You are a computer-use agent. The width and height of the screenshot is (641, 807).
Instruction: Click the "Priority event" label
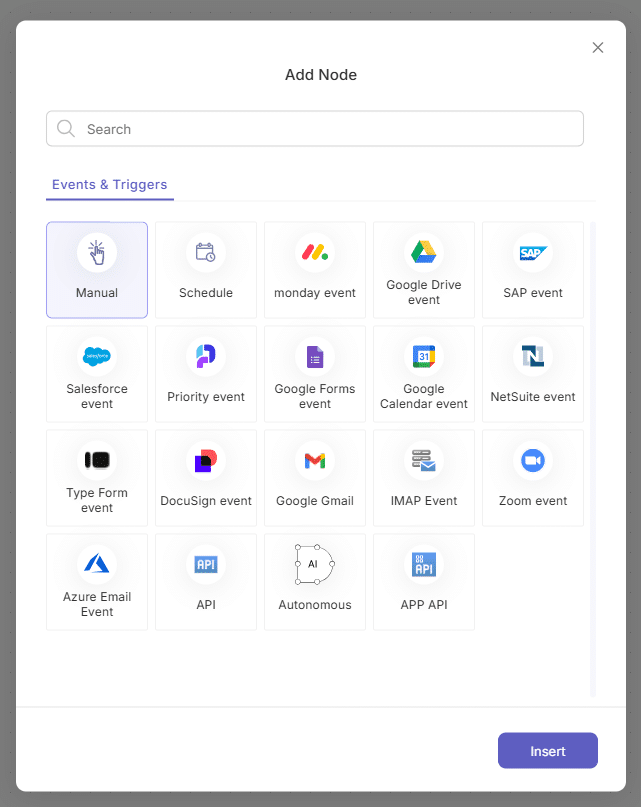pos(205,397)
